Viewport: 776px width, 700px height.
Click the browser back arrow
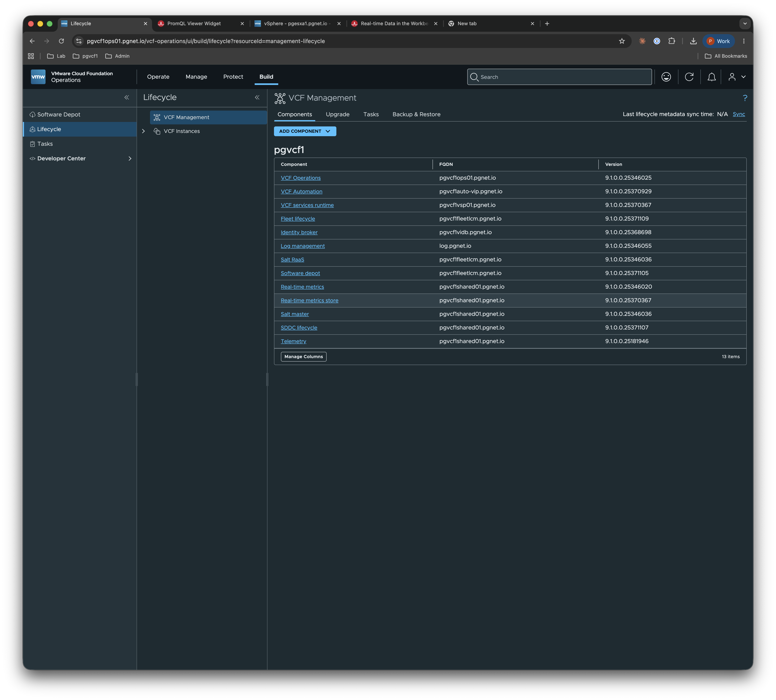(32, 41)
